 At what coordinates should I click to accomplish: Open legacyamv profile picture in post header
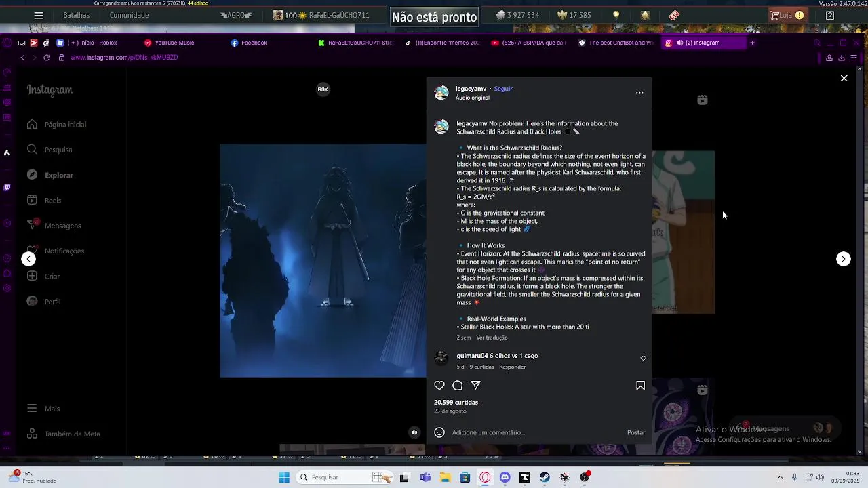click(x=441, y=93)
